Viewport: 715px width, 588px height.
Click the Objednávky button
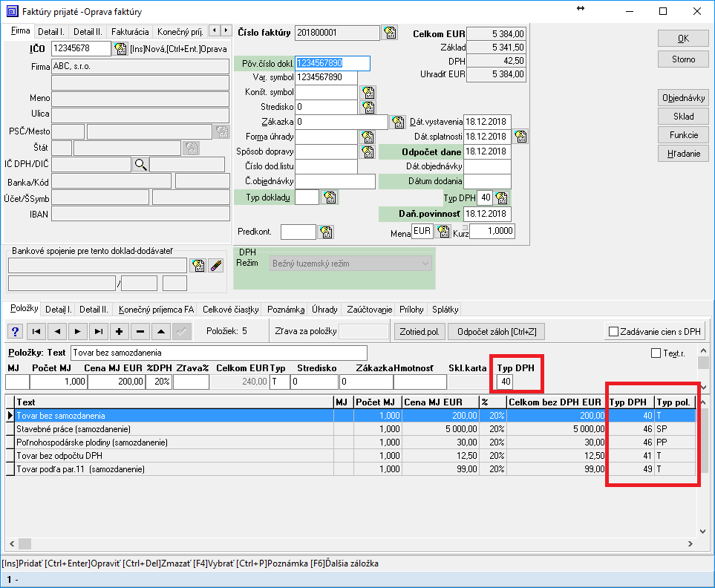[683, 97]
